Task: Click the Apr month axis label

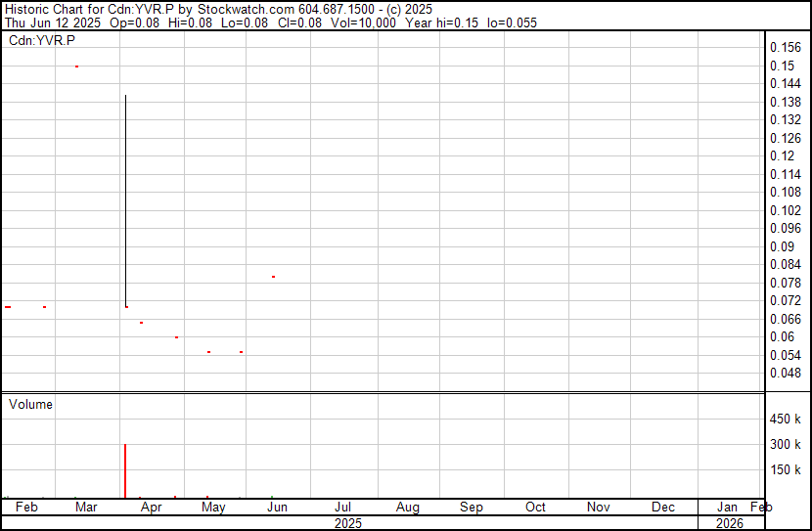Action: click(x=152, y=508)
